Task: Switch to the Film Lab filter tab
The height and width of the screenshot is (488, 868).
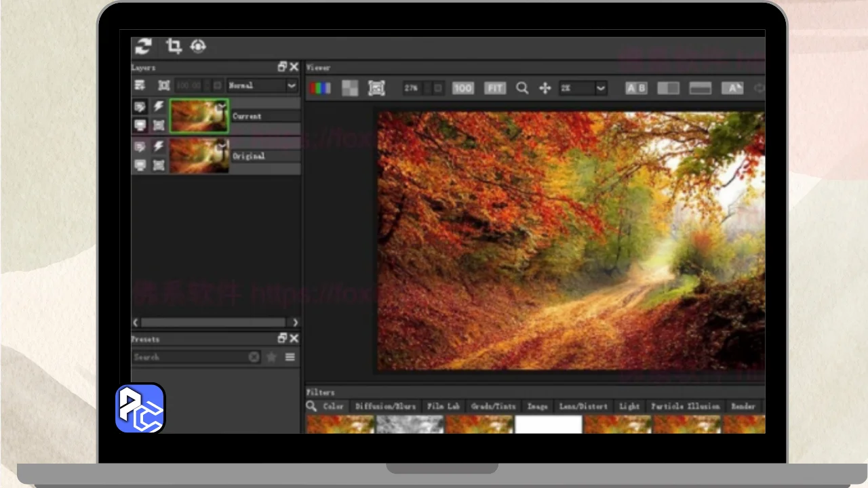Action: coord(443,407)
